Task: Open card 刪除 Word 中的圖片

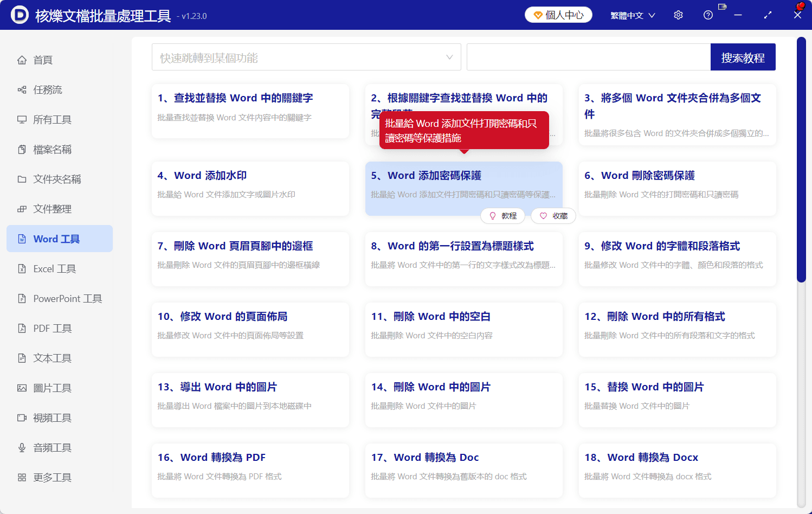Action: pos(464,400)
